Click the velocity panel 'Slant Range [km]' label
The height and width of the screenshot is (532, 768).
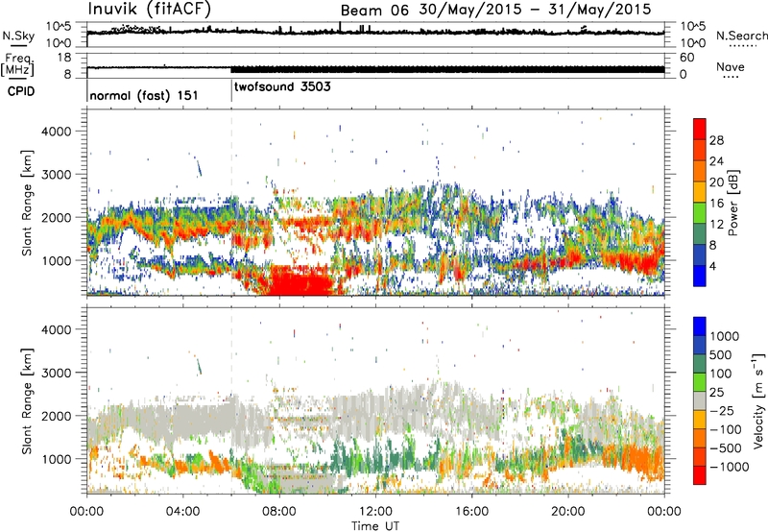[28, 400]
